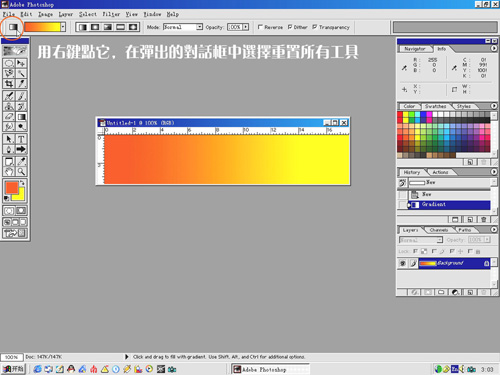Hide the Background layer eye icon
500x375 pixels.
point(402,264)
